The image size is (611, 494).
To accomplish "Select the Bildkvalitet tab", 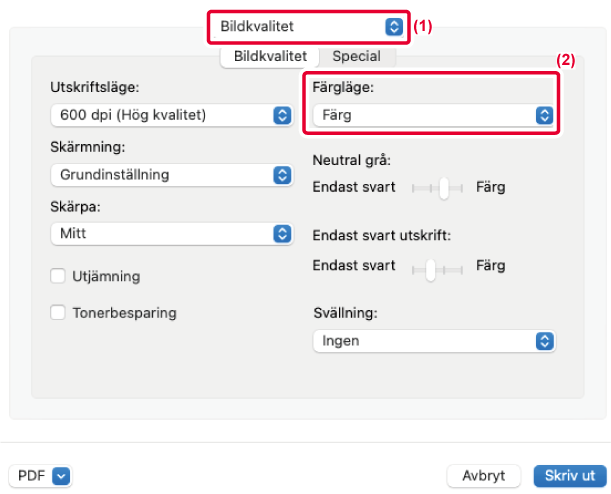I will [270, 57].
